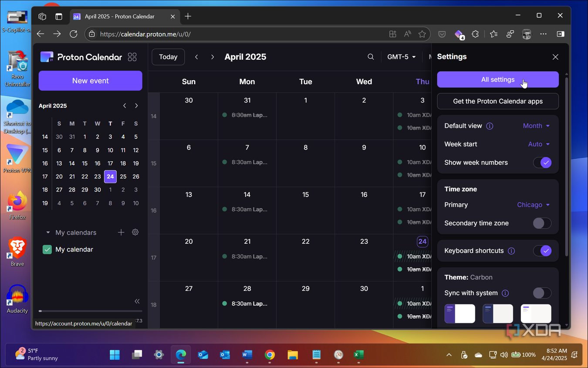Open File Explorer from the taskbar
Viewport: 588px width, 368px height.
point(293,355)
